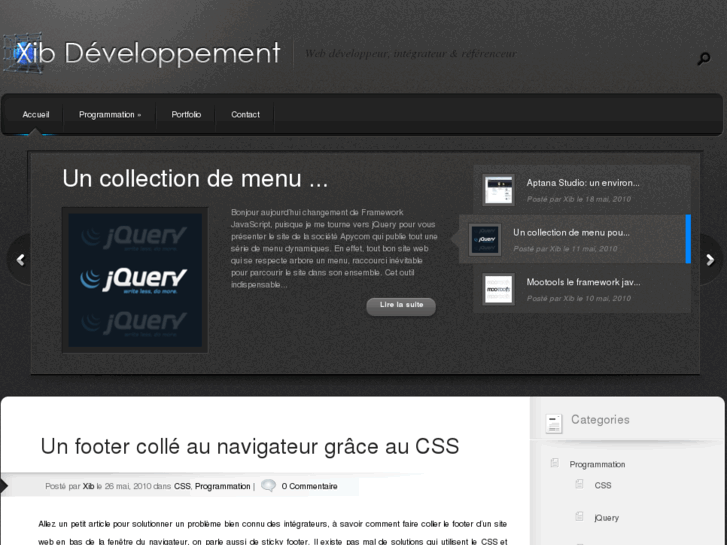Image resolution: width=727 pixels, height=545 pixels.
Task: Click the large jQuery featured image
Action: coord(135,280)
